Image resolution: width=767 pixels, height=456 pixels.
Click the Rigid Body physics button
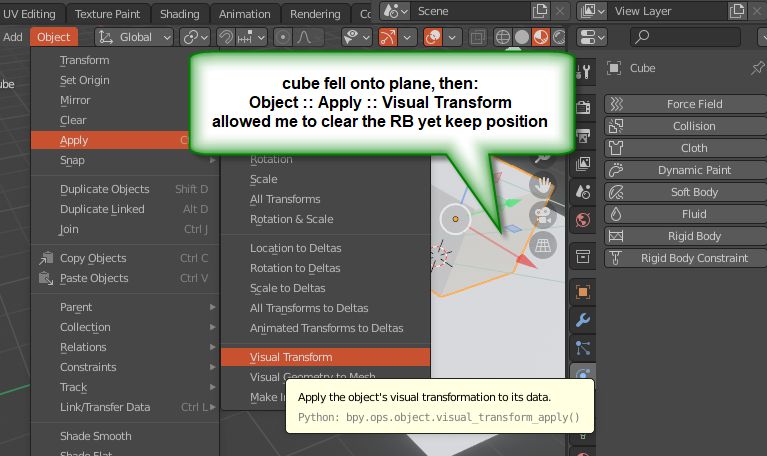(x=686, y=236)
